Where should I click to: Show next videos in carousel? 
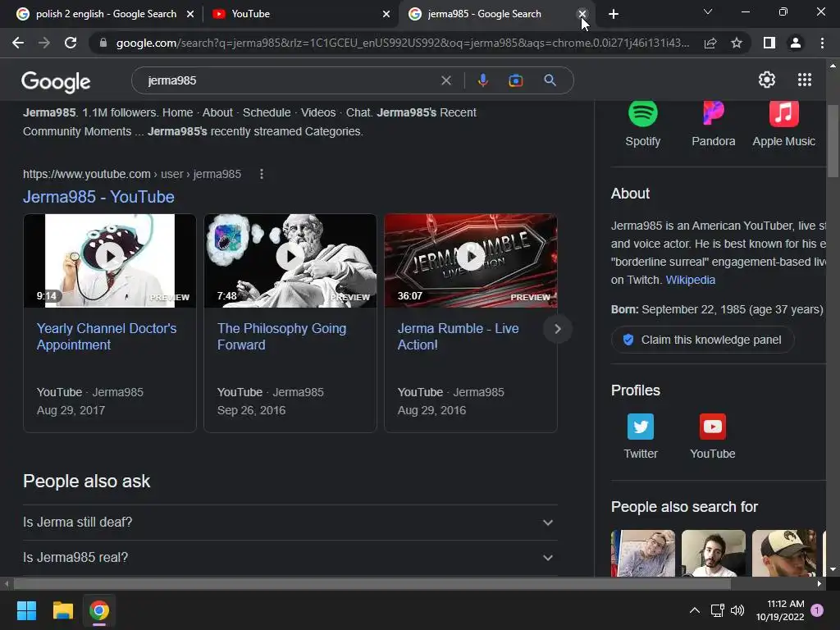tap(557, 329)
